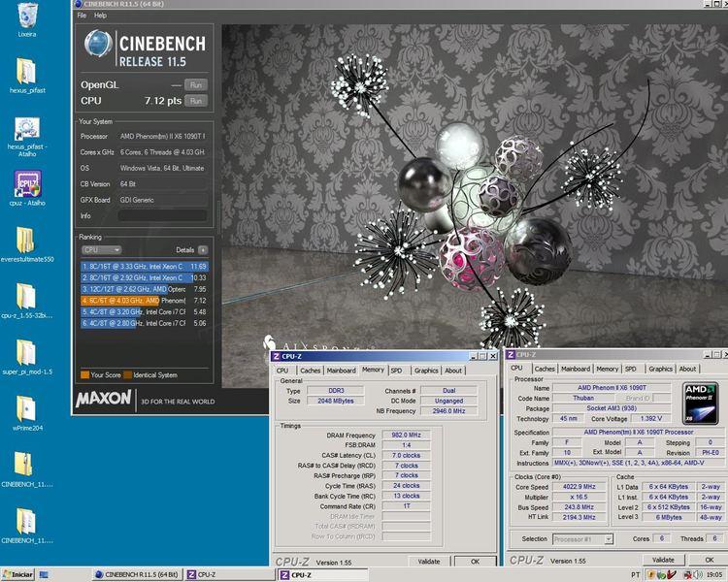Run the CPU benchmark

coord(195,101)
